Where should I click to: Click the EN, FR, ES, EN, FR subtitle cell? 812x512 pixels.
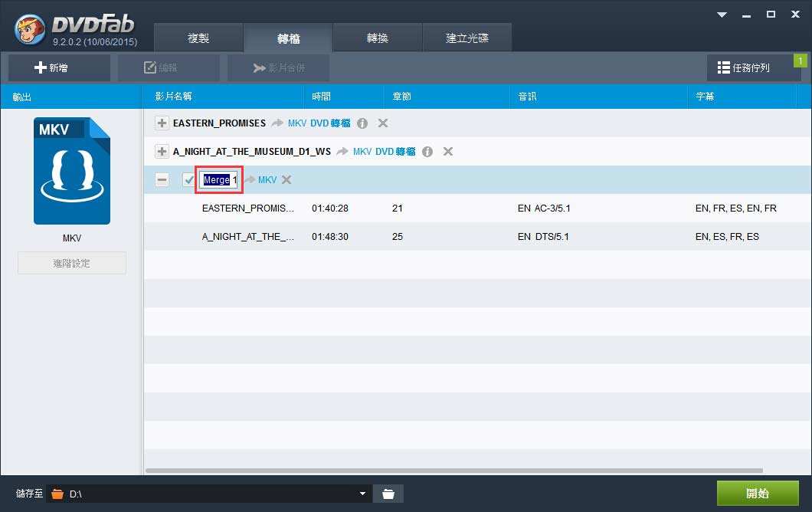(736, 208)
